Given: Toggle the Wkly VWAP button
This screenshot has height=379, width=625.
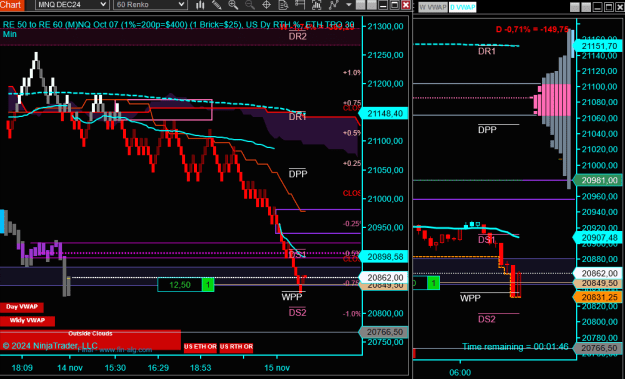Looking at the screenshot, I should click(27, 320).
